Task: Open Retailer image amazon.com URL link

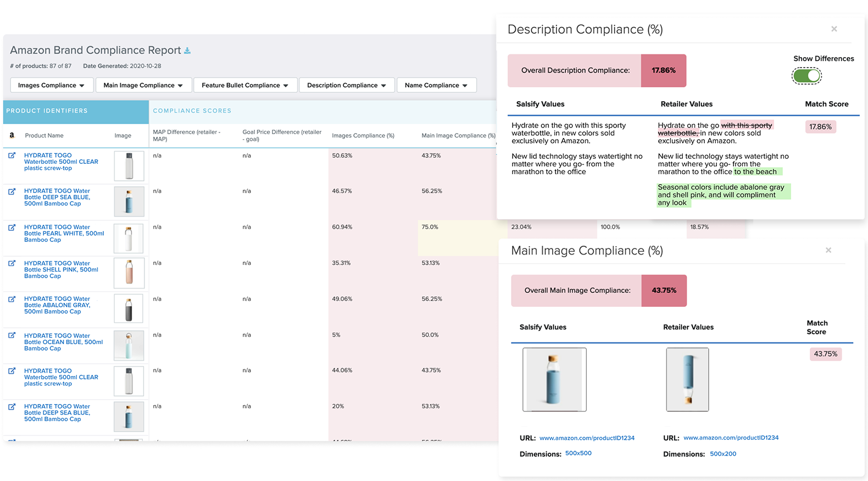Action: tap(731, 438)
